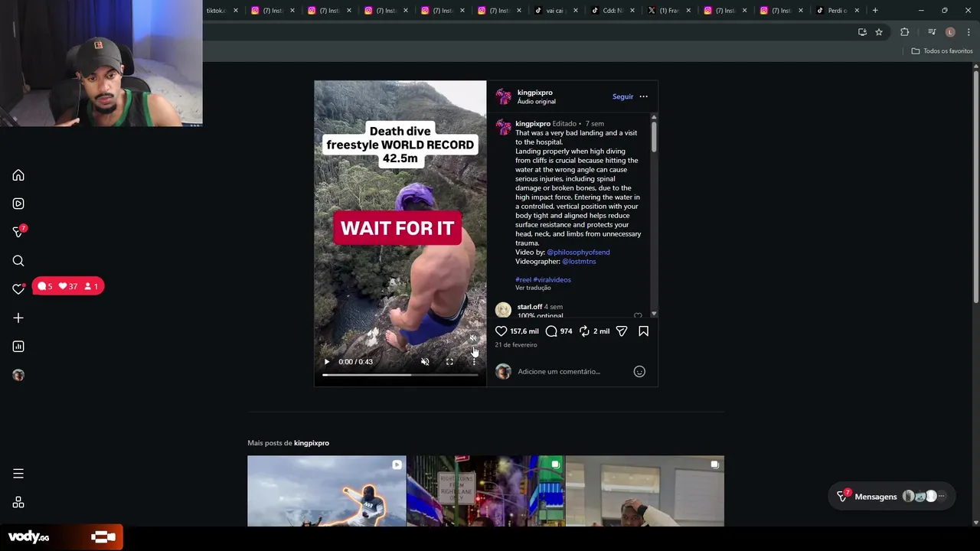Open the browser media control icon
980x551 pixels.
932,32
